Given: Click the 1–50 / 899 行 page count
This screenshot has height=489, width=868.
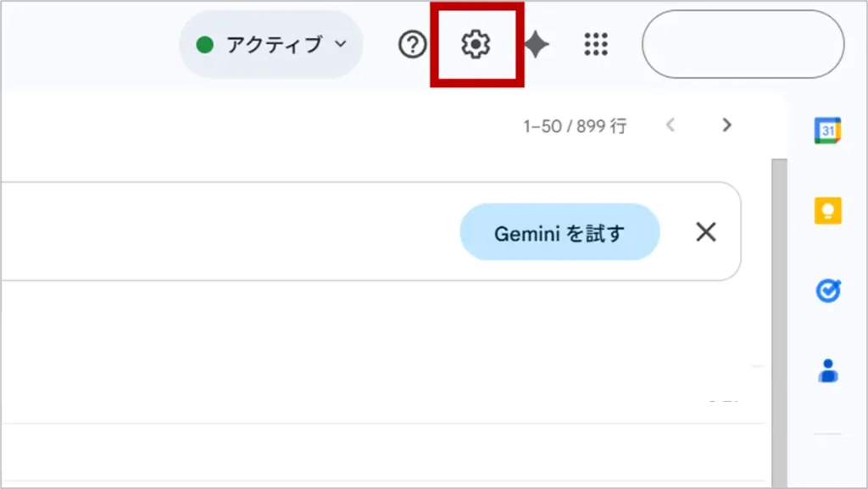Looking at the screenshot, I should (575, 126).
